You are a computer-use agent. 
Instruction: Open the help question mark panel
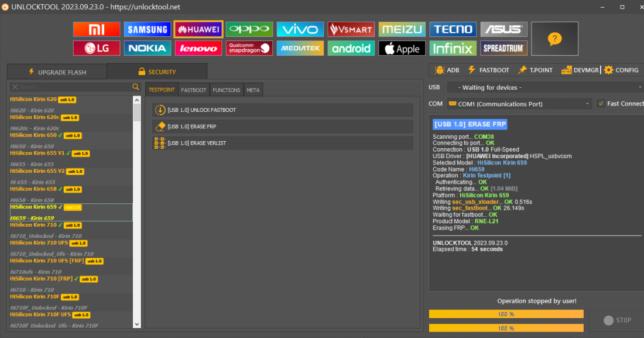click(x=554, y=39)
